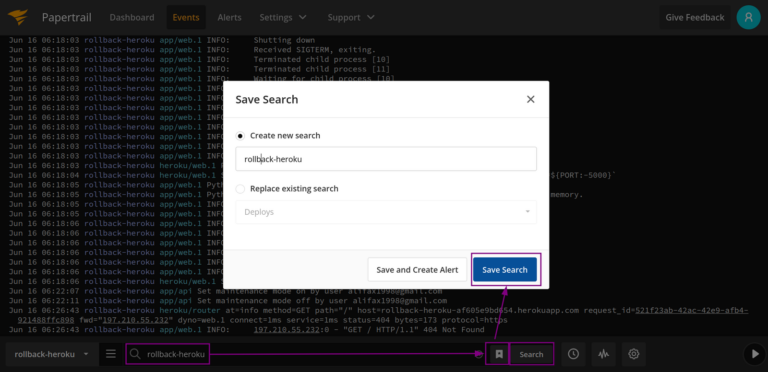Close the Save Search dialog
This screenshot has width=768, height=372.
click(530, 99)
